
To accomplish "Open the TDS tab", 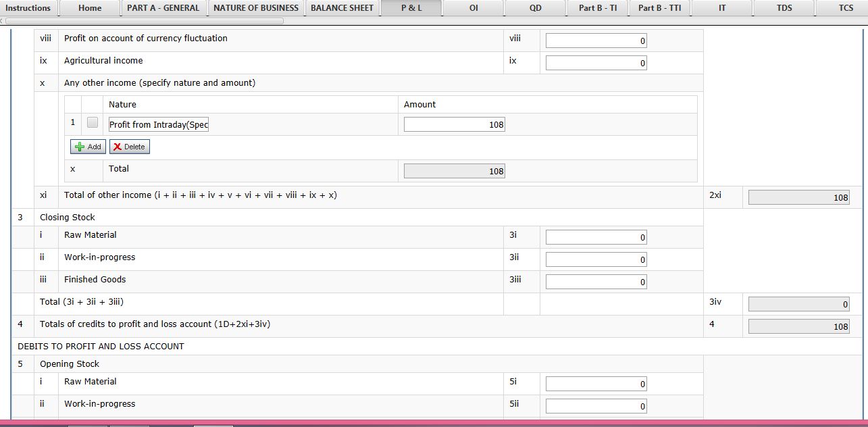I will pyautogui.click(x=784, y=8).
